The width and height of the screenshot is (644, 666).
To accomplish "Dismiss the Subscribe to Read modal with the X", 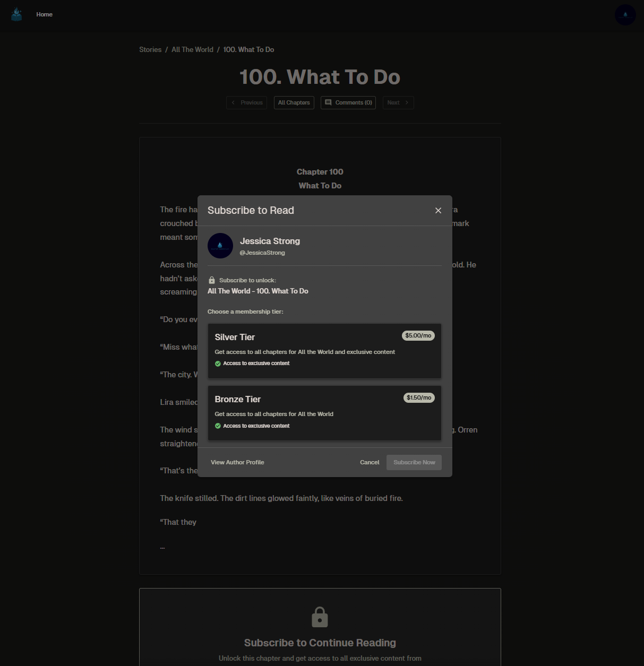I will (x=438, y=210).
